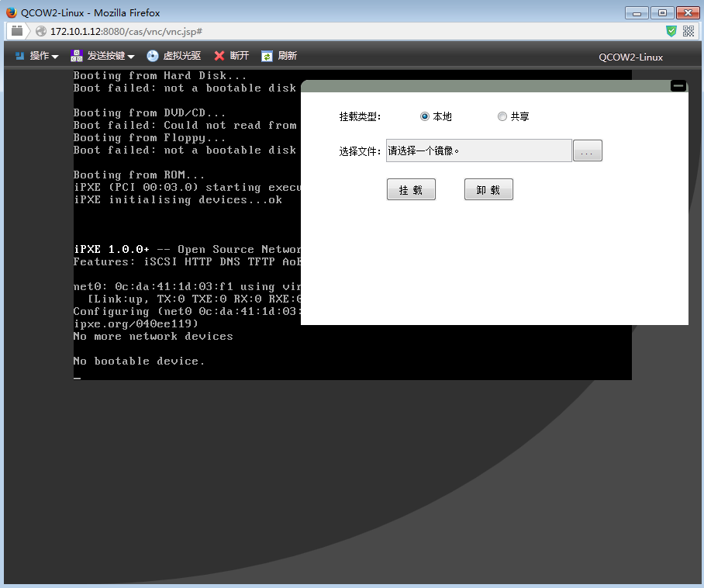This screenshot has width=704, height=588.
Task: Click the 发送按键 keyboard icon
Action: (76, 56)
